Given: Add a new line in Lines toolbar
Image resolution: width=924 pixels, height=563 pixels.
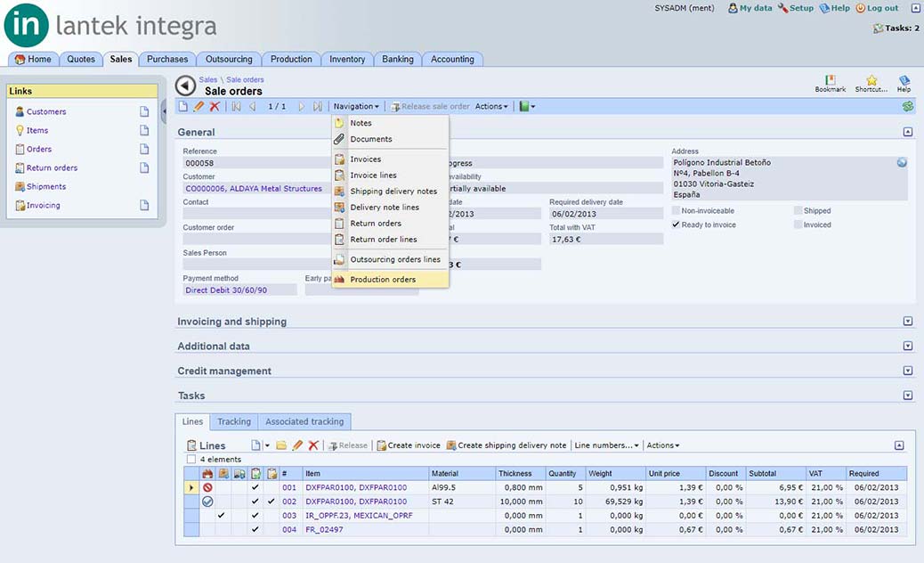Looking at the screenshot, I should [x=255, y=445].
